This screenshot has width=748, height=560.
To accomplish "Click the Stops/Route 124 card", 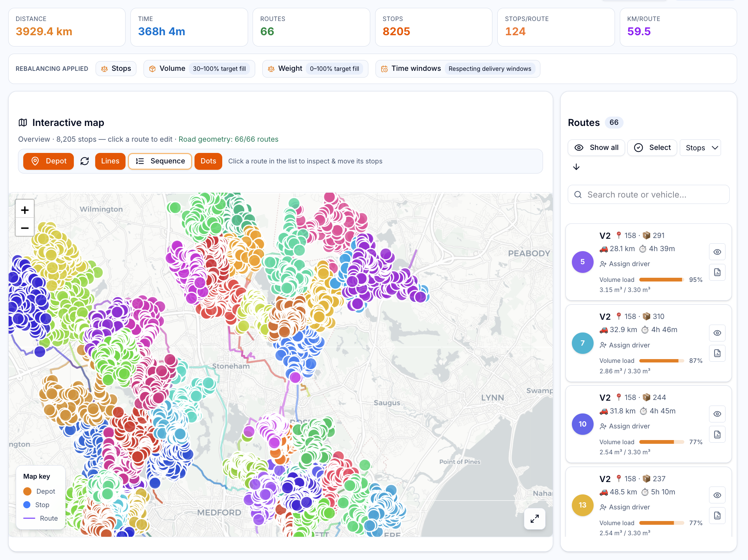I will pyautogui.click(x=556, y=27).
